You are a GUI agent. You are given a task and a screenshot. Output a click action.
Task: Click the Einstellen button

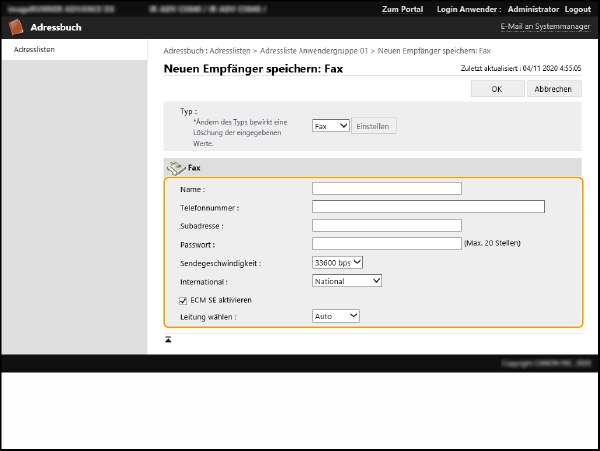click(374, 126)
